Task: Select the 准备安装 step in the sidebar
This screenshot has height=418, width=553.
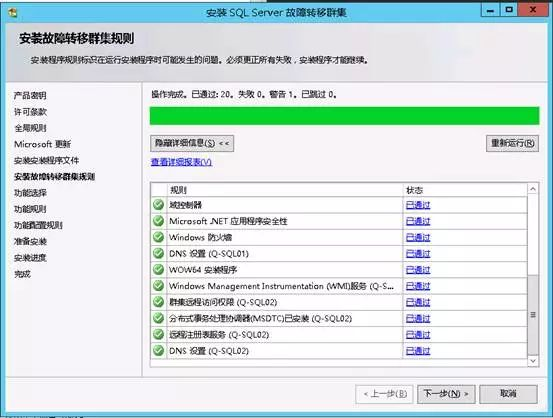Action: (30, 242)
